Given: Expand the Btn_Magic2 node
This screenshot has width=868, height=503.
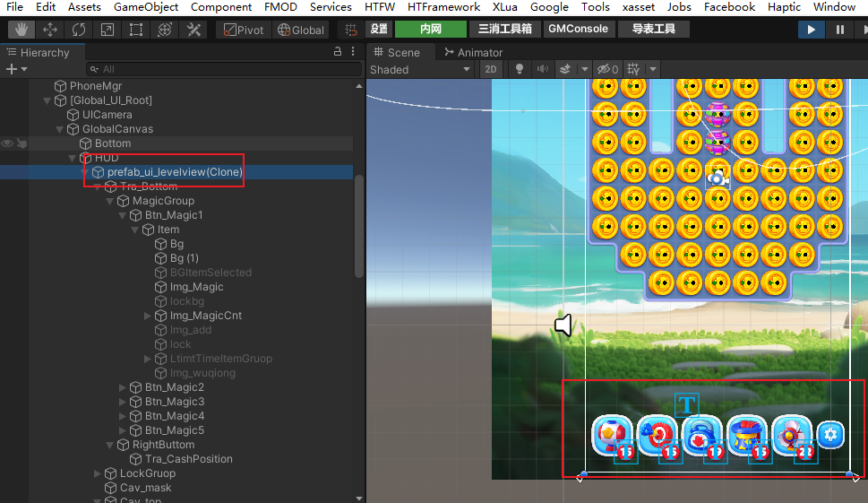Looking at the screenshot, I should pyautogui.click(x=123, y=387).
